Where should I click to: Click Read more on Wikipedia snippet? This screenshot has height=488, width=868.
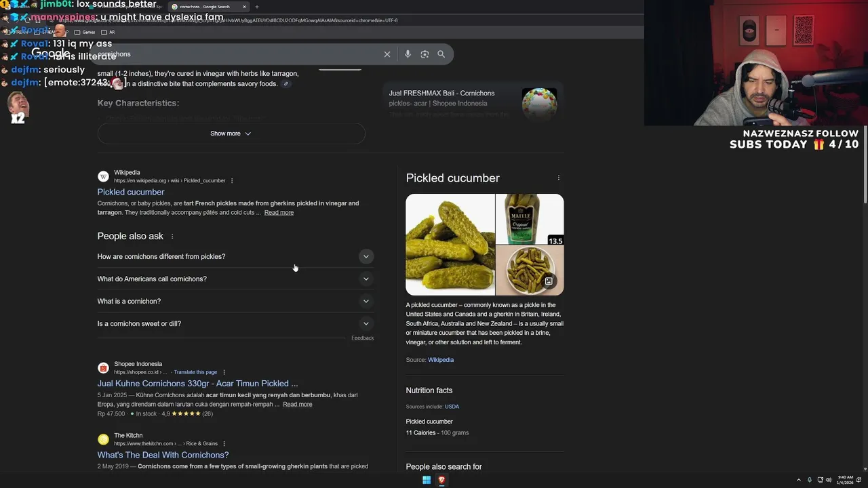click(x=279, y=212)
